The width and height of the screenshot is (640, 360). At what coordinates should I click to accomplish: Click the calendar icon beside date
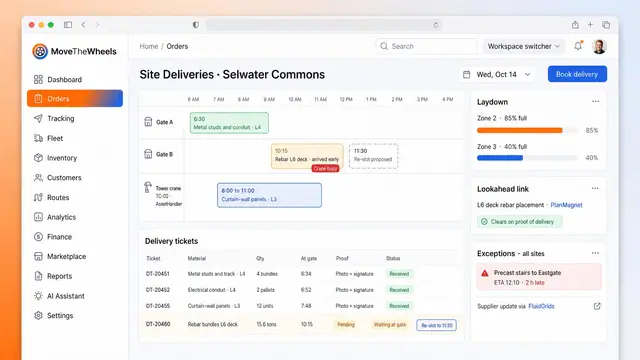pyautogui.click(x=467, y=74)
